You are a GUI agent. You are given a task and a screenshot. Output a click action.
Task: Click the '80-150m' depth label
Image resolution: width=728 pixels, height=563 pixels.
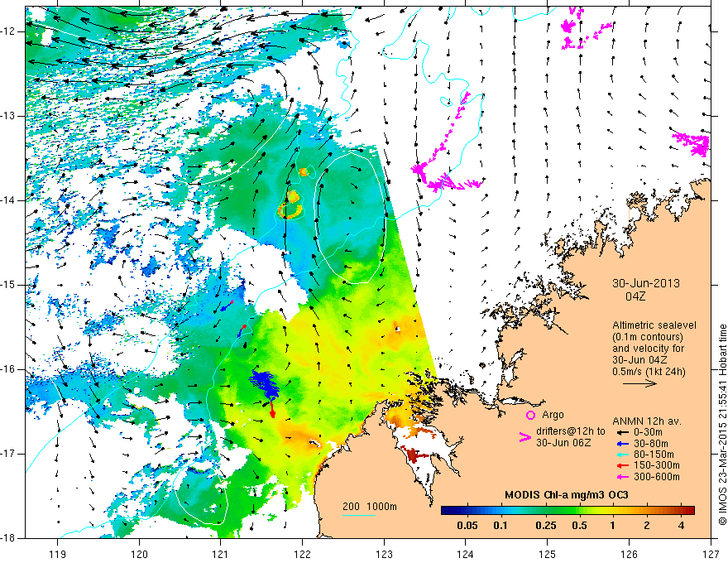[x=653, y=455]
